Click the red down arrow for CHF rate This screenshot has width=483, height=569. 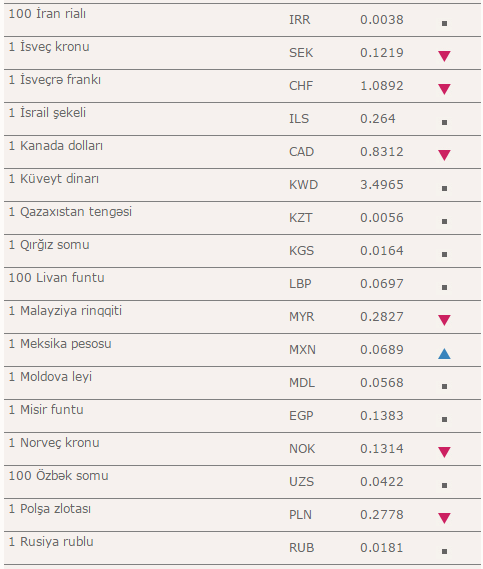point(444,89)
